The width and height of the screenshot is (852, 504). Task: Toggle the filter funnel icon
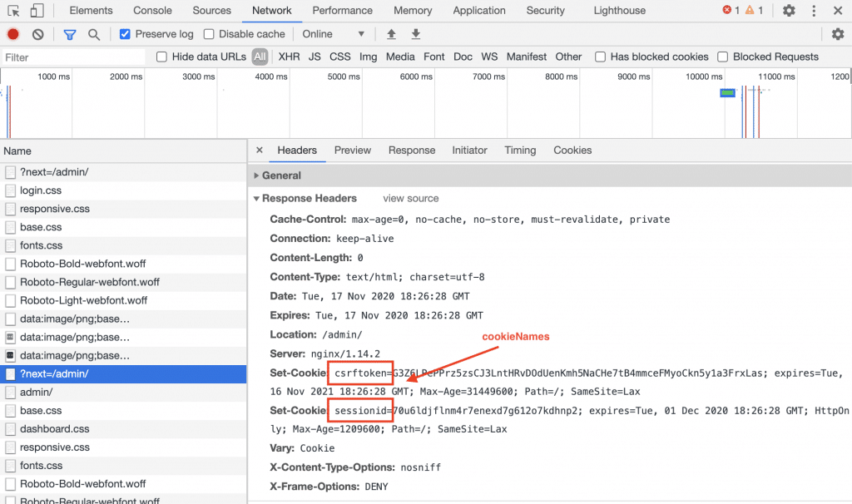tap(70, 35)
